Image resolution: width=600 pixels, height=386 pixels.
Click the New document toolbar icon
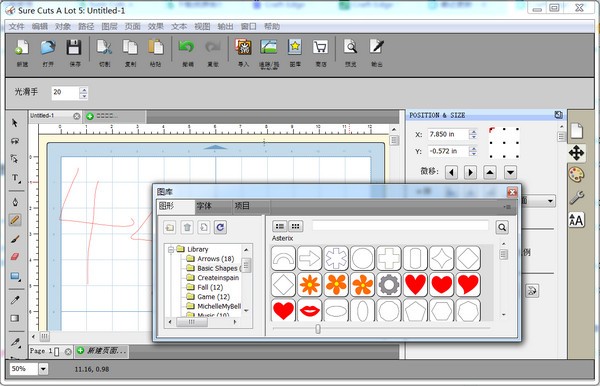tap(22, 47)
